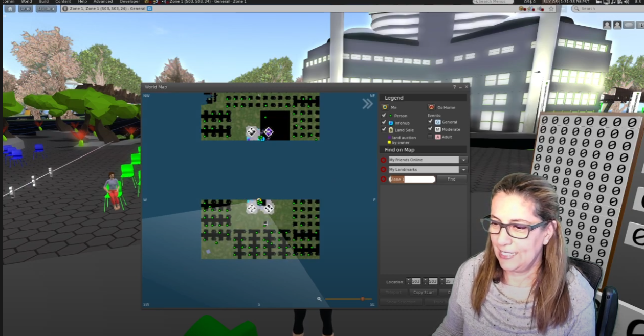Click the parcel info icon in location bar

(65, 9)
